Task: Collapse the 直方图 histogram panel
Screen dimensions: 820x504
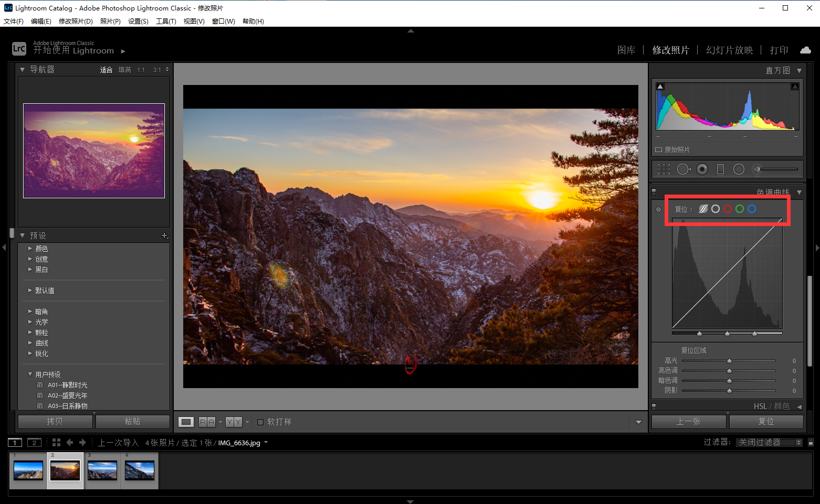Action: point(799,70)
